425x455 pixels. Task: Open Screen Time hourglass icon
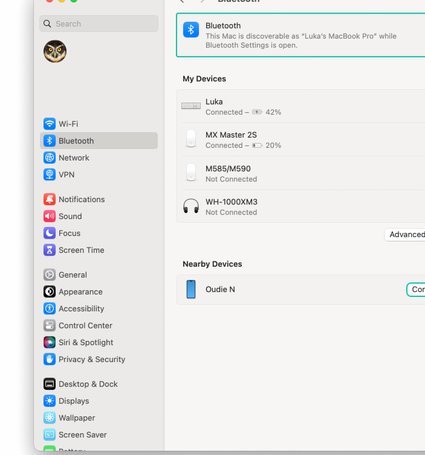coord(49,250)
